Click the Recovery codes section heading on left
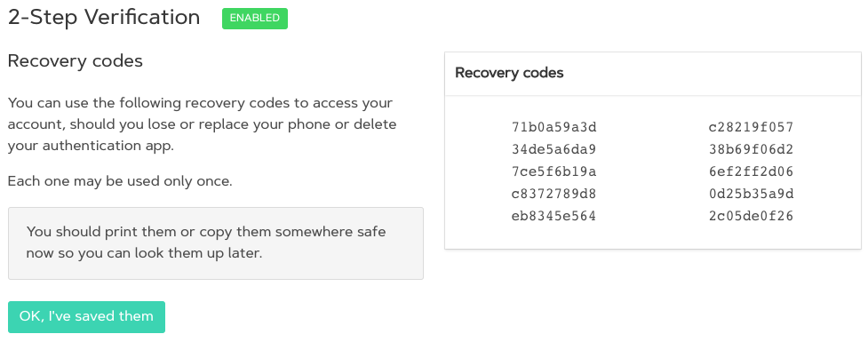This screenshot has height=342, width=868. pyautogui.click(x=76, y=61)
